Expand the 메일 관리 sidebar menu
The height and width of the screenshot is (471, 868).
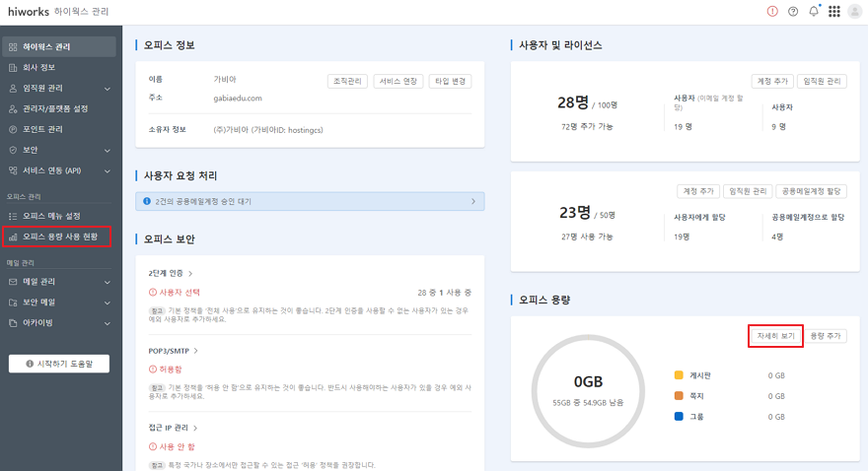[59, 282]
